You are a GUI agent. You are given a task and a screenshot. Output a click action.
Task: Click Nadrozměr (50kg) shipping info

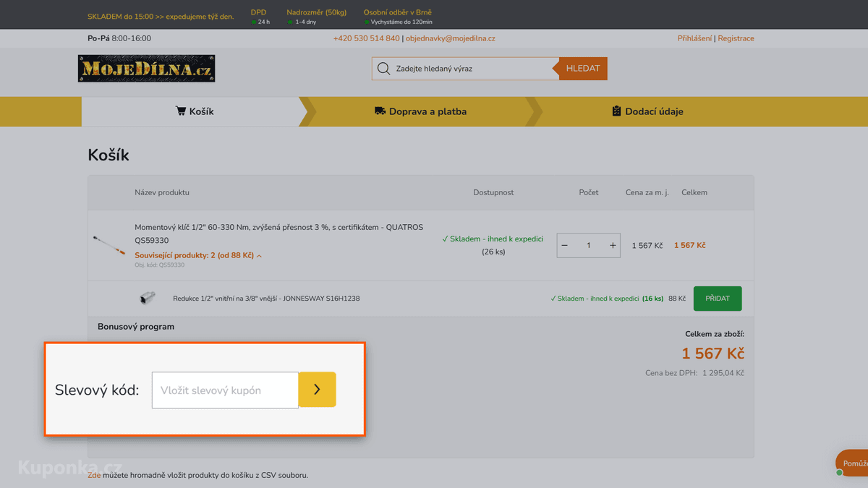tap(316, 17)
